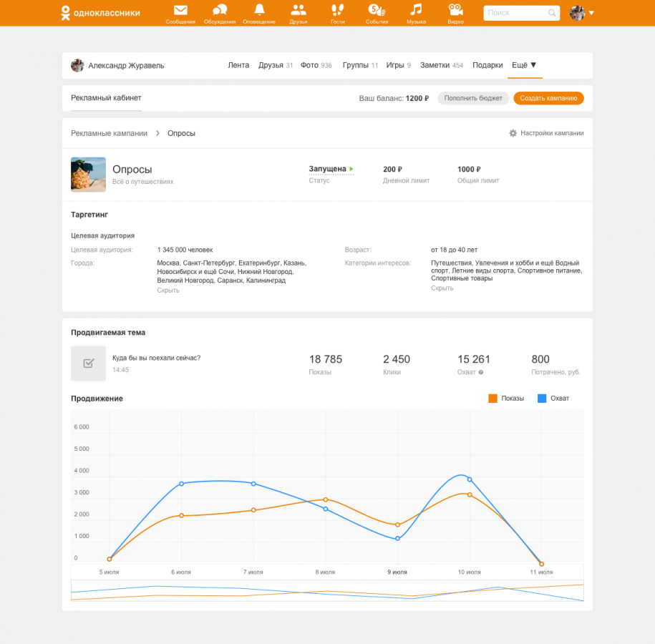Click the 1000 ₽ total limit value
The image size is (655, 644).
coord(469,169)
